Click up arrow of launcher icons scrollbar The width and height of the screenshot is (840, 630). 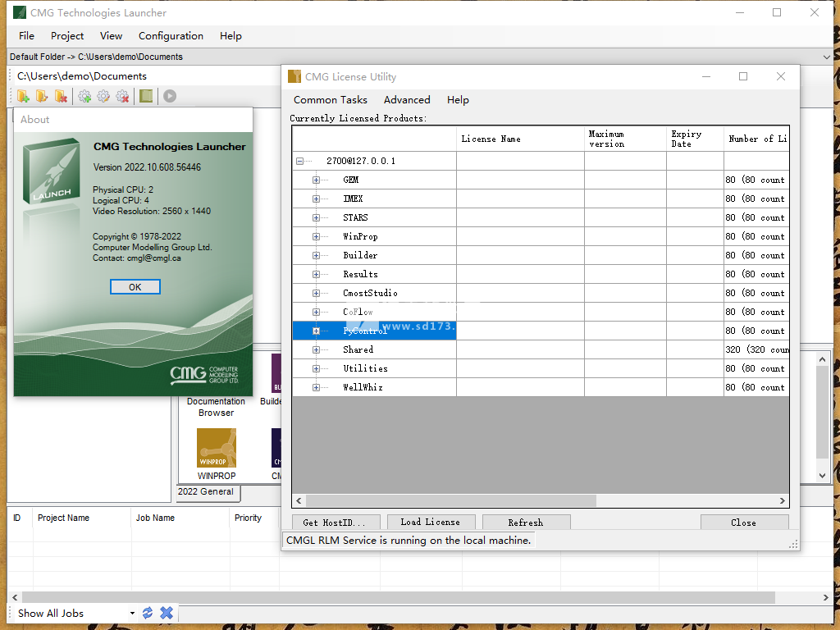click(x=822, y=359)
